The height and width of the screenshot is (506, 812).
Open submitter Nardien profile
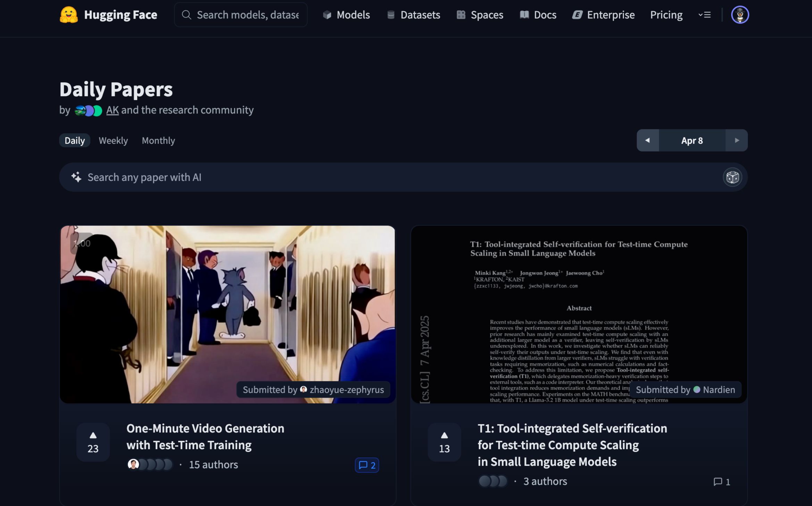pyautogui.click(x=685, y=390)
